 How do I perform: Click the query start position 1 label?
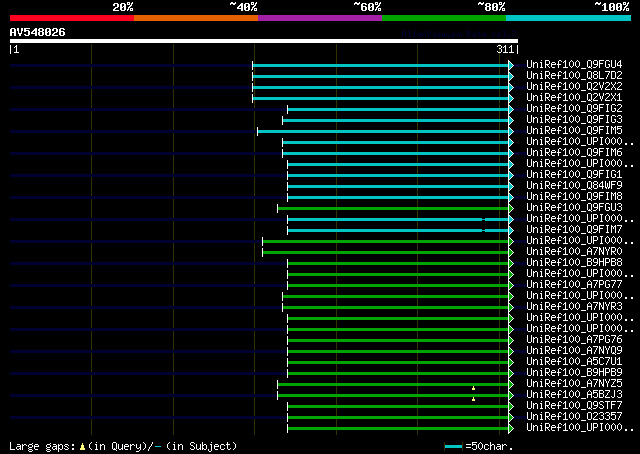pyautogui.click(x=16, y=49)
